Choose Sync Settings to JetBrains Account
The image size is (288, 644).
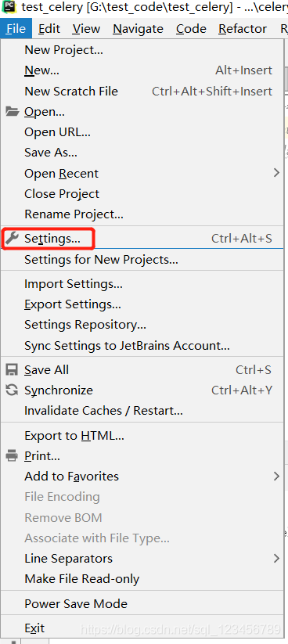[142, 345]
